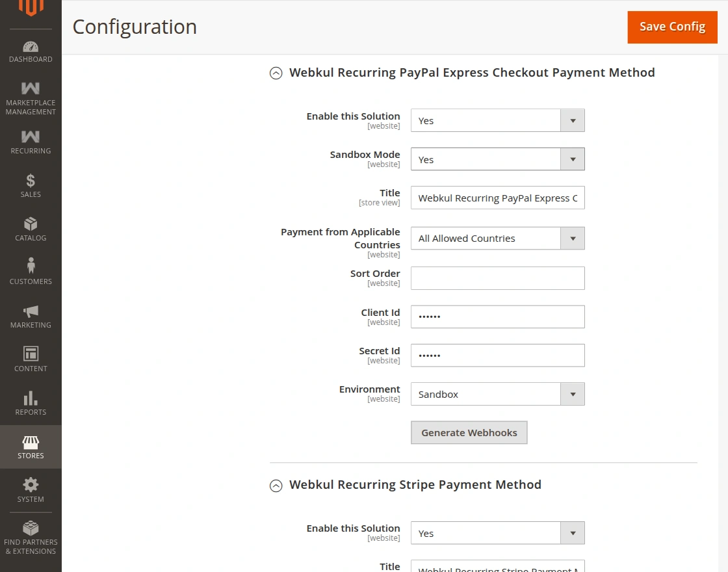Open Find Partners & Extensions icon
This screenshot has width=728, height=572.
click(x=31, y=528)
